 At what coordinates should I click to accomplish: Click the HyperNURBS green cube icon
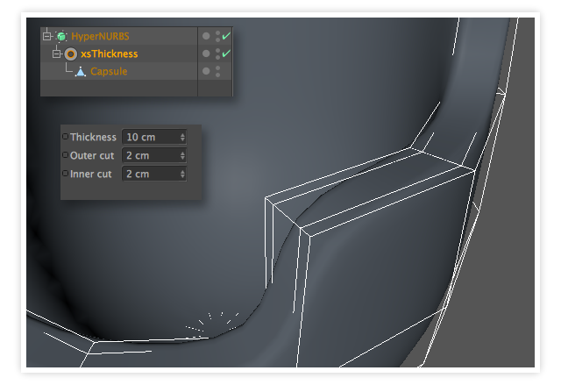pos(61,36)
